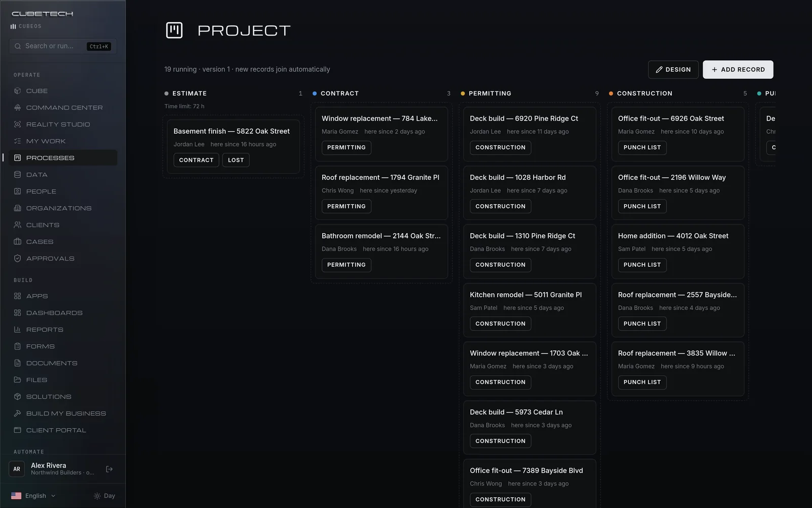Toggle Day theme mode
This screenshot has height=508, width=812.
[x=105, y=496]
